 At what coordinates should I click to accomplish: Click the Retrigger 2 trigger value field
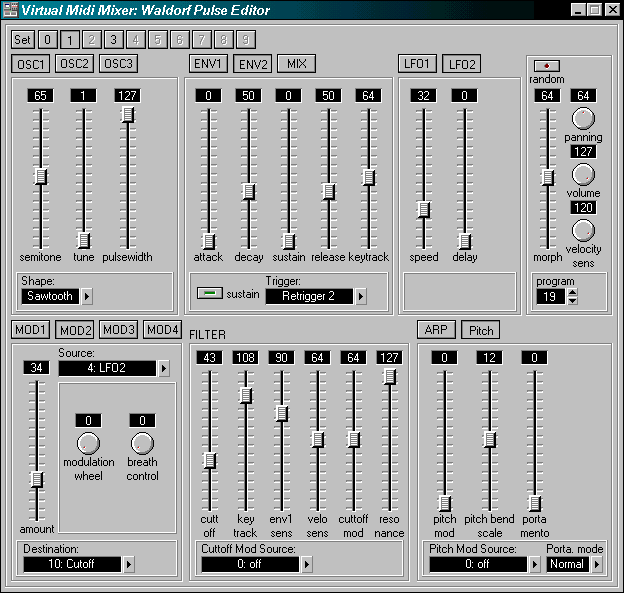point(309,296)
